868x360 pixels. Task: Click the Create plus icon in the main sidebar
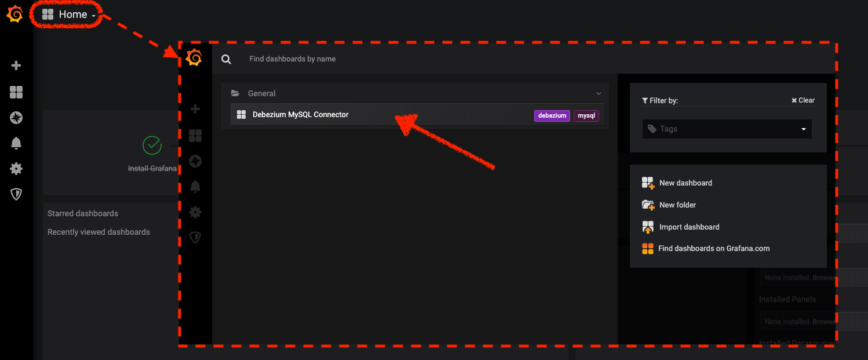(16, 66)
